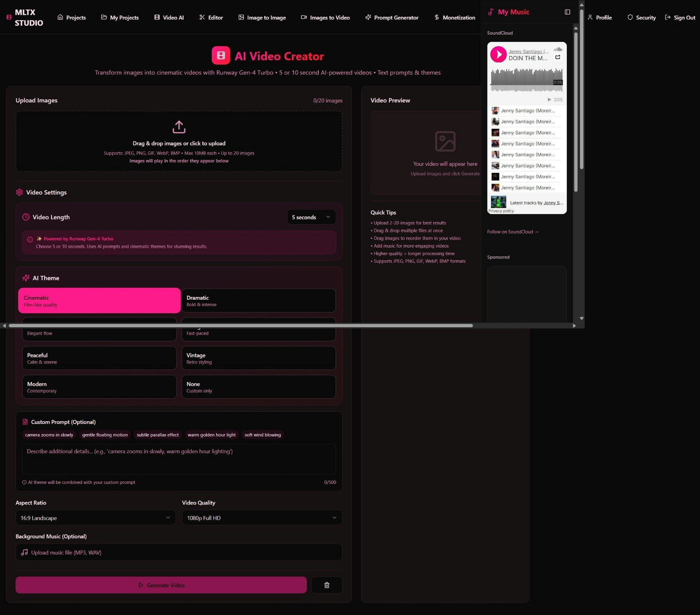Image resolution: width=700 pixels, height=615 pixels.
Task: Click the music note icon in the upload music field
Action: click(24, 552)
